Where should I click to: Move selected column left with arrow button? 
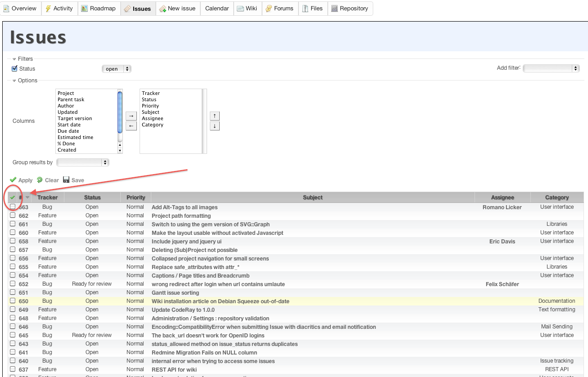(x=131, y=126)
